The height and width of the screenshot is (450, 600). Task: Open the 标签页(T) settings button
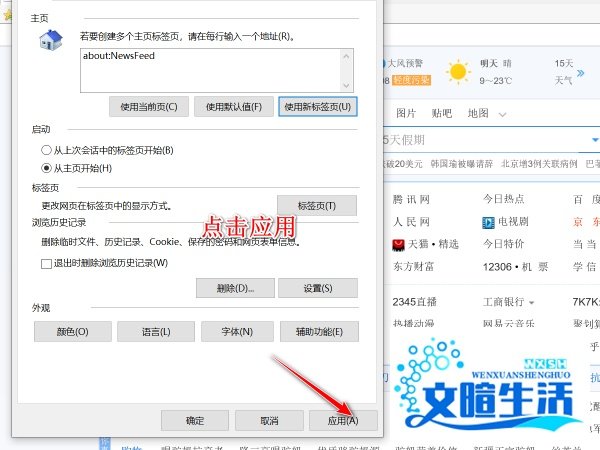(x=317, y=206)
